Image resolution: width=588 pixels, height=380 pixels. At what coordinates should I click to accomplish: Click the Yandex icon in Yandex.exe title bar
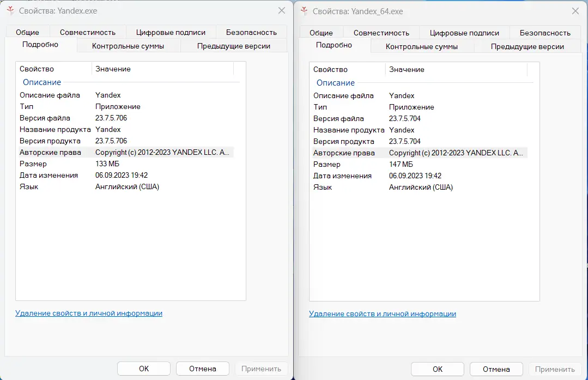10,11
